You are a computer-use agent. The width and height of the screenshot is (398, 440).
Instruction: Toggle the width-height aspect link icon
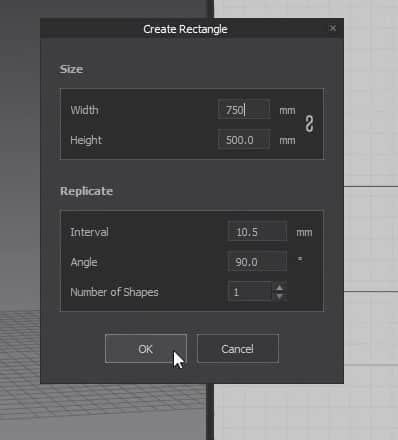309,124
